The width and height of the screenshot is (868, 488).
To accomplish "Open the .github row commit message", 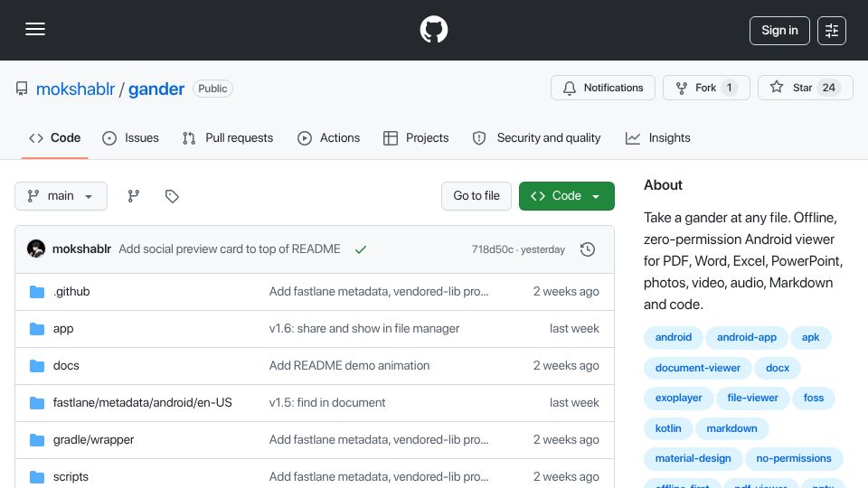I will pos(379,292).
